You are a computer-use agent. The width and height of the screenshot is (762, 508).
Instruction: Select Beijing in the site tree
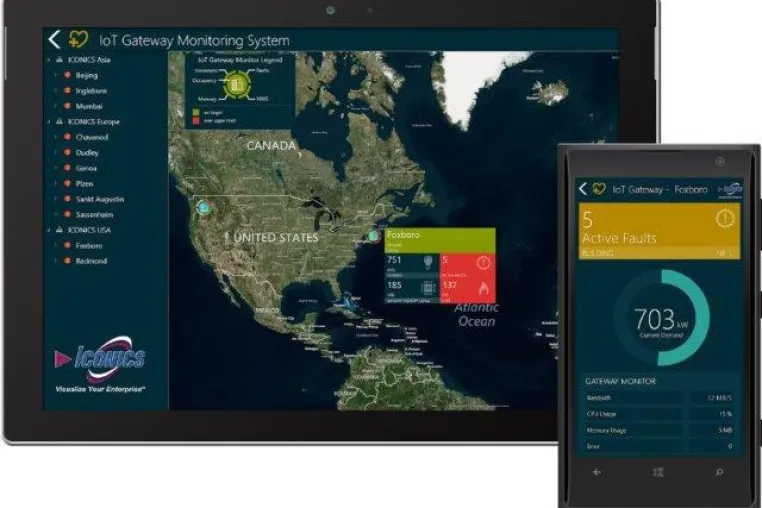click(x=87, y=75)
